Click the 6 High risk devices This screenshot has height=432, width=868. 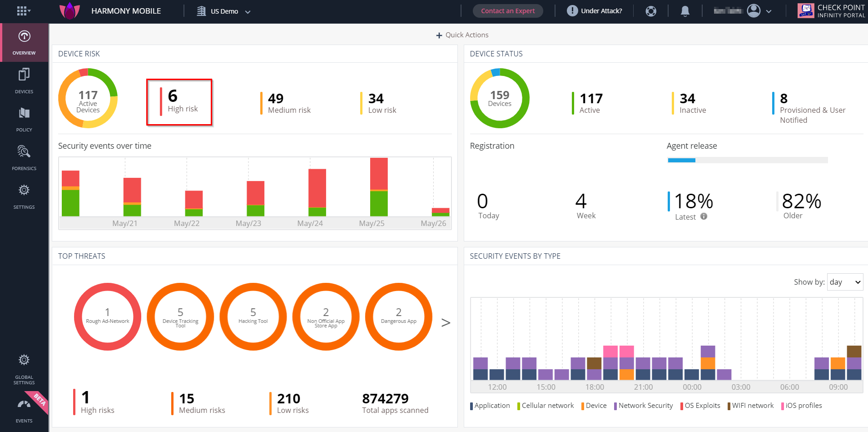click(179, 102)
